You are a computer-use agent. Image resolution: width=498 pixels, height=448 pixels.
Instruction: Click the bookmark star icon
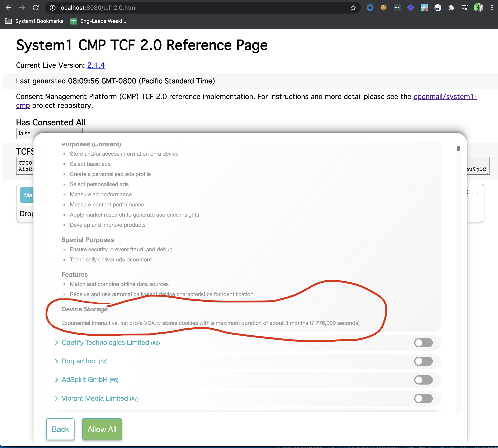pyautogui.click(x=353, y=8)
